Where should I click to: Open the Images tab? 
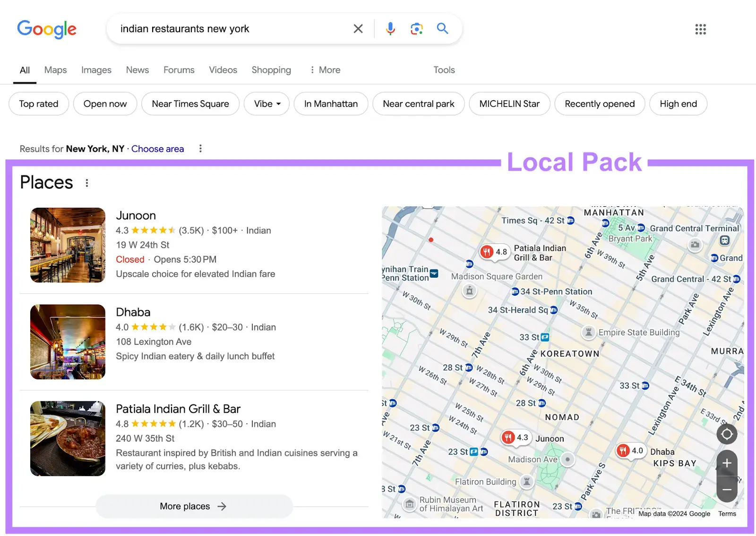click(96, 70)
